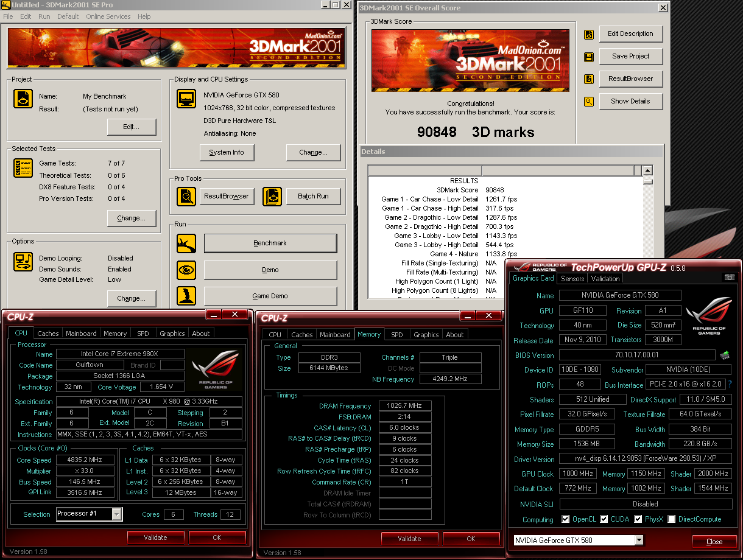743x560 pixels.
Task: Toggle the PhysX checkbox in GPU-Z
Action: 638,519
